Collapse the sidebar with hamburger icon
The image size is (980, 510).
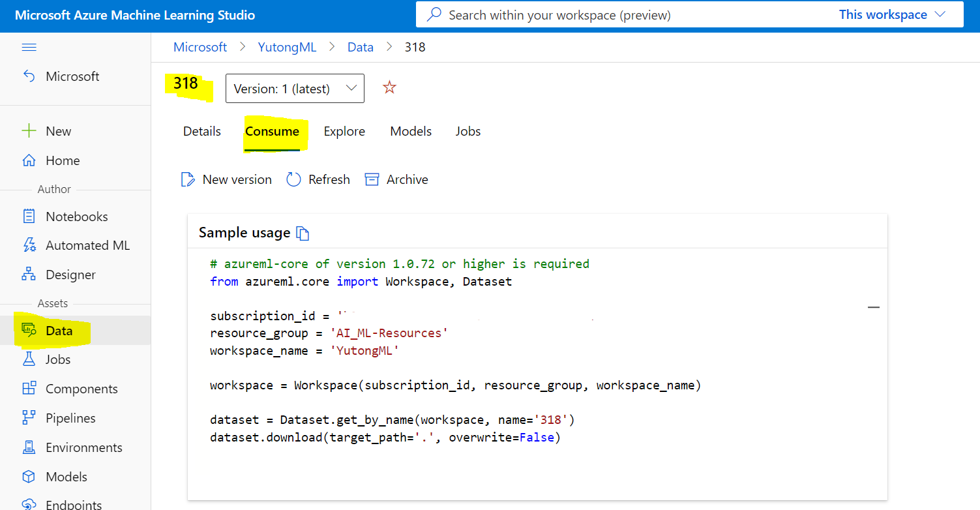click(x=29, y=47)
